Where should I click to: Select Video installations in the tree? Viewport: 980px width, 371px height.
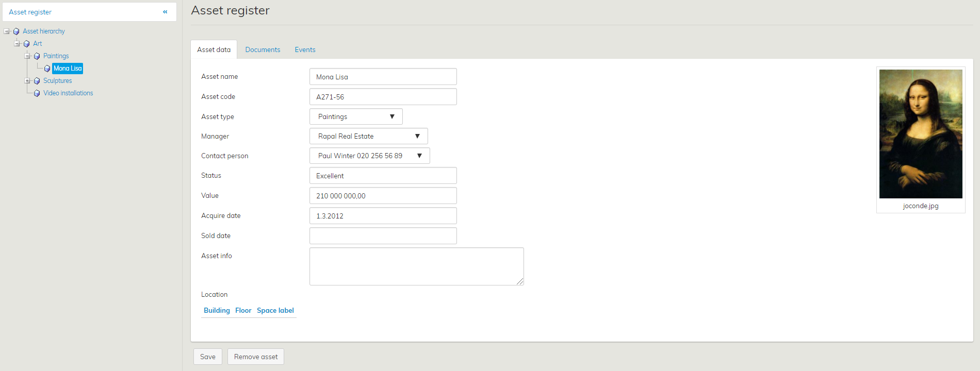pyautogui.click(x=68, y=93)
